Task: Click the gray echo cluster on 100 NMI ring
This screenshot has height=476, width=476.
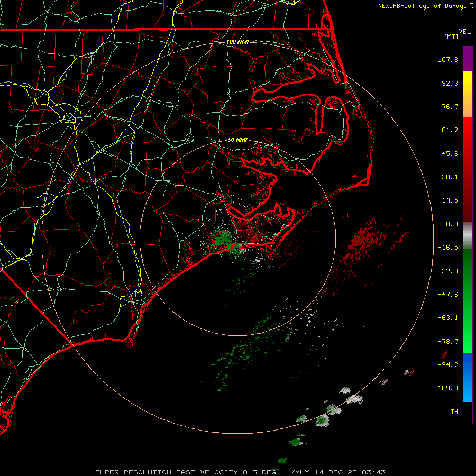Action: click(353, 399)
